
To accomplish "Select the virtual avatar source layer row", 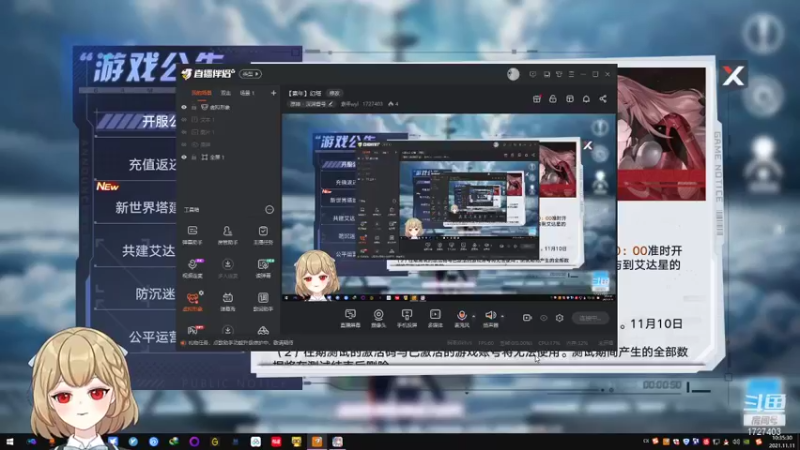I will click(229, 107).
